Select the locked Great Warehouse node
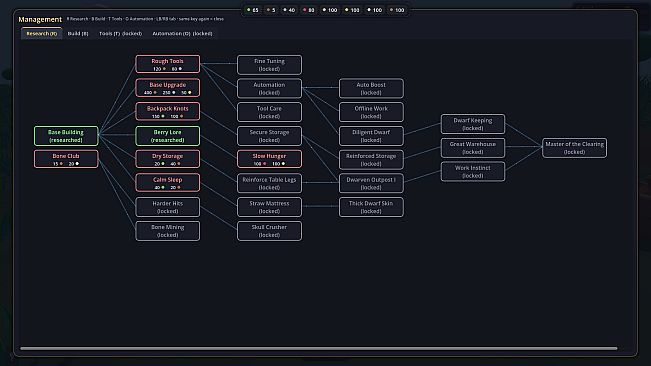 click(x=473, y=148)
